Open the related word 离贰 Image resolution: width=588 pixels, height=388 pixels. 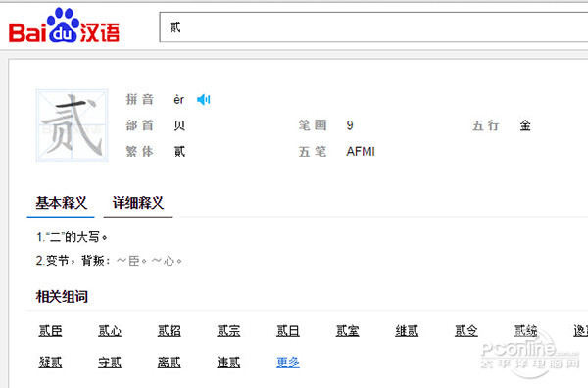[x=170, y=363]
